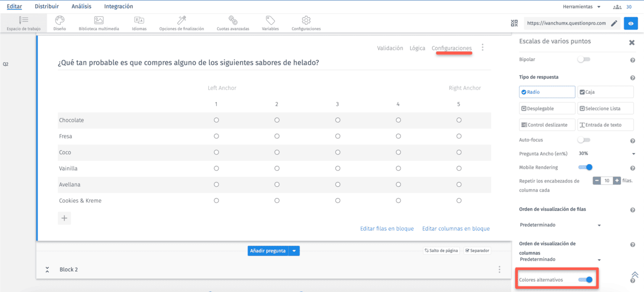Viewport: 644px width, 292px height.
Task: Edit the survey URL with the pencil icon
Action: [614, 23]
